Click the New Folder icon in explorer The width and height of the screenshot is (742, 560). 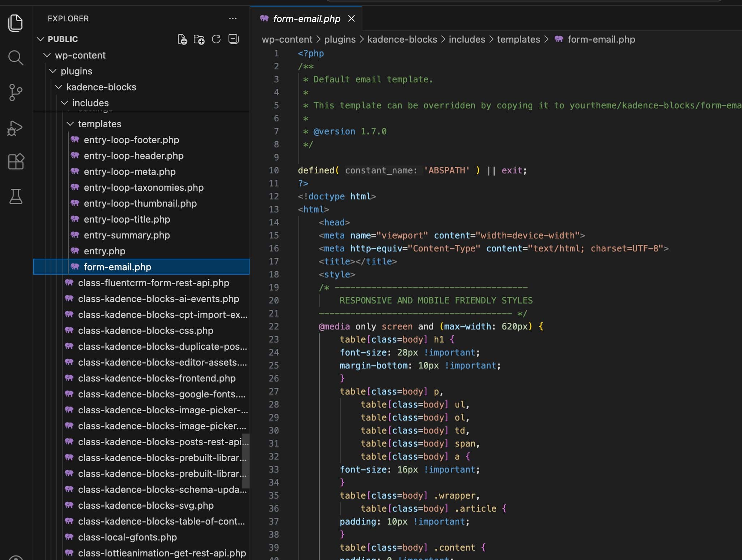click(199, 39)
